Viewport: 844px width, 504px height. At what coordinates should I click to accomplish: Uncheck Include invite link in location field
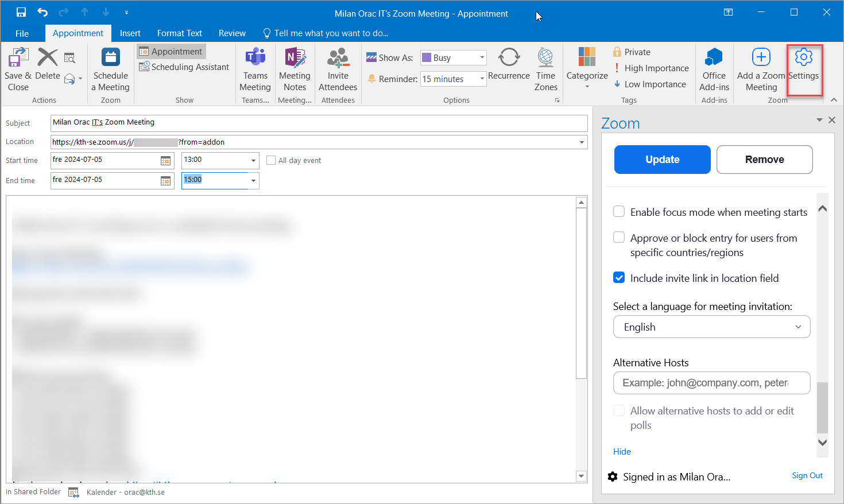pyautogui.click(x=619, y=278)
